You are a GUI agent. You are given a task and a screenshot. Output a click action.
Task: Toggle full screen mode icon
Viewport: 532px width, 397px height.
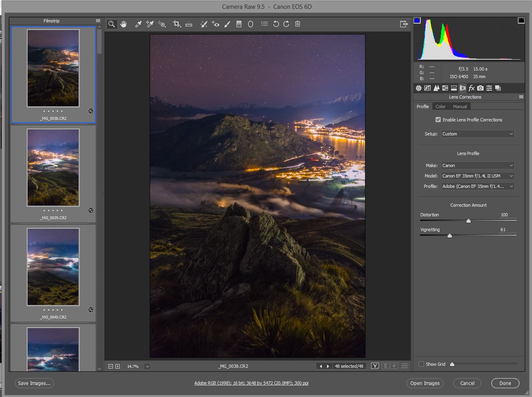404,24
